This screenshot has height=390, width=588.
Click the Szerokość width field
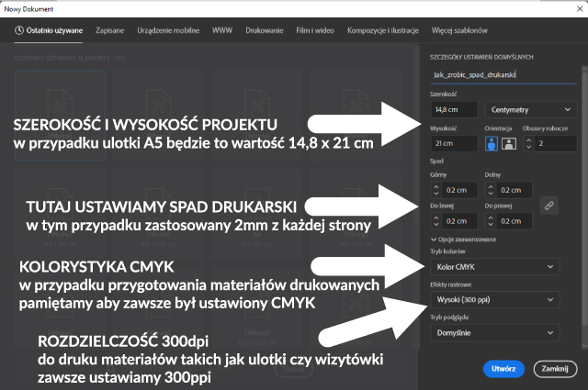(x=454, y=110)
